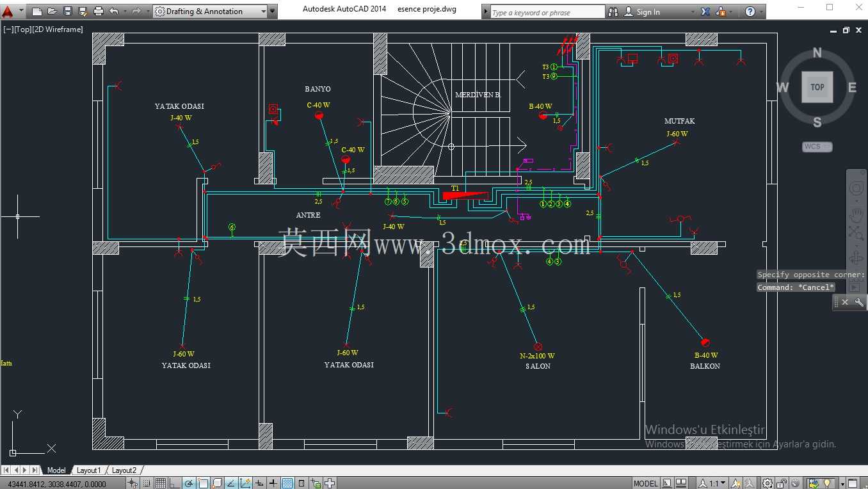The image size is (868, 489).
Task: Save the drawing with the floppy icon
Action: point(68,12)
